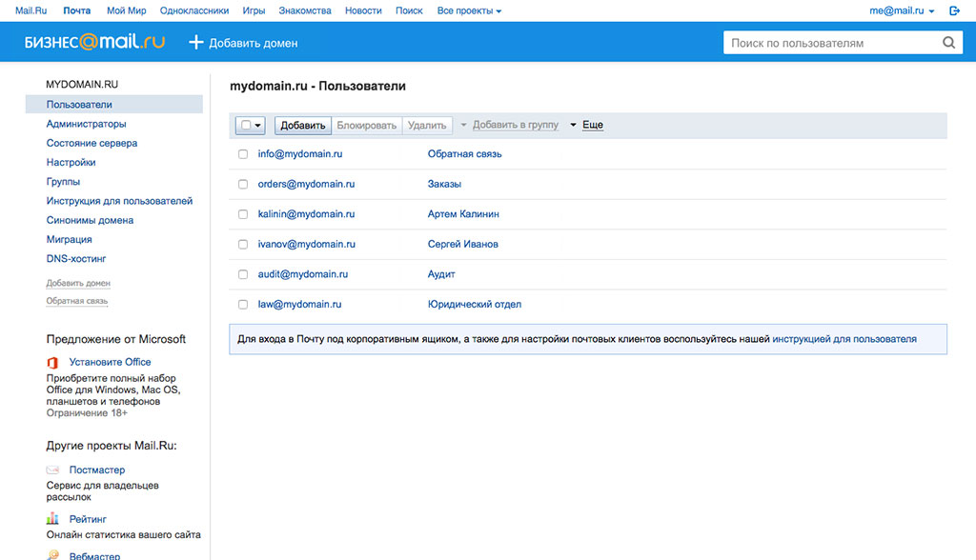
Task: Open user kalinin@mydomain.ru
Action: (306, 214)
